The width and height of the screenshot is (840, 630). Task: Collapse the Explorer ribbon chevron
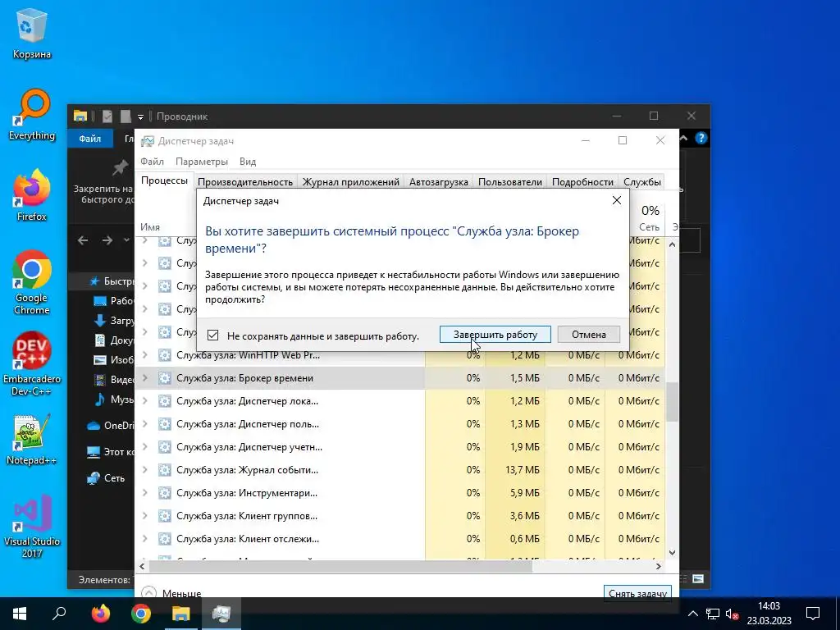(684, 138)
